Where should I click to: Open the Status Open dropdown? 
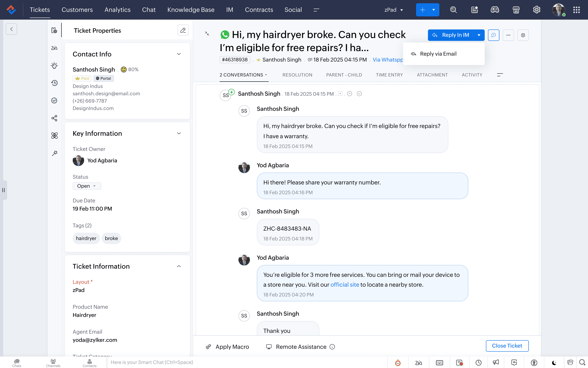pyautogui.click(x=87, y=186)
